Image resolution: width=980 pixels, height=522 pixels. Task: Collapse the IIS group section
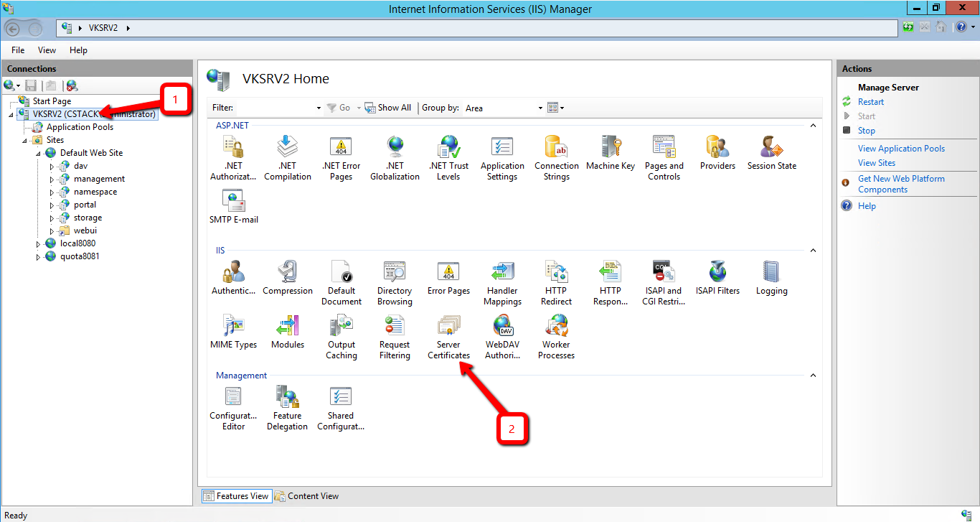pyautogui.click(x=813, y=251)
